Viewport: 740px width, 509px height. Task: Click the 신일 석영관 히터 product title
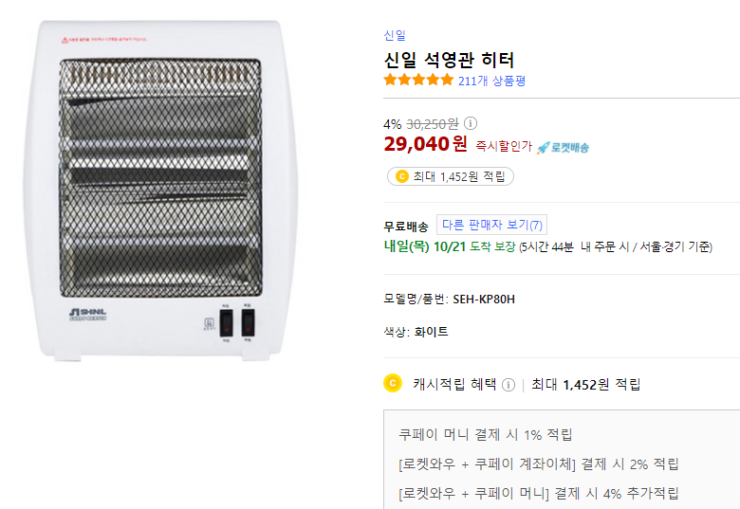click(449, 59)
